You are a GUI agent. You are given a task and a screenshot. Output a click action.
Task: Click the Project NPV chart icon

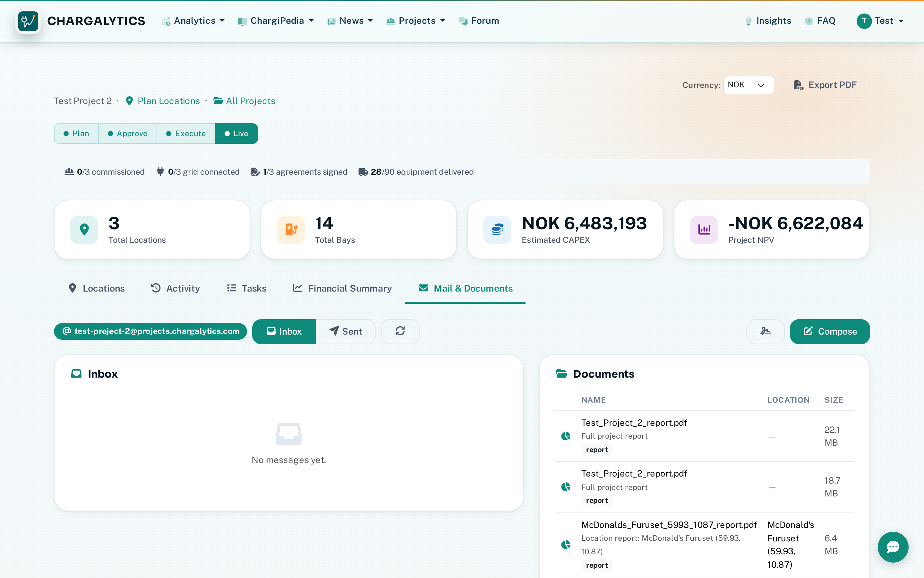point(704,230)
